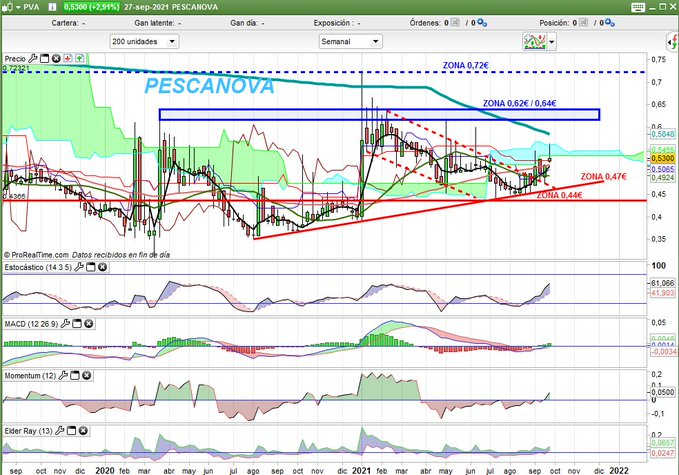Click the Gan latente label

click(x=154, y=23)
